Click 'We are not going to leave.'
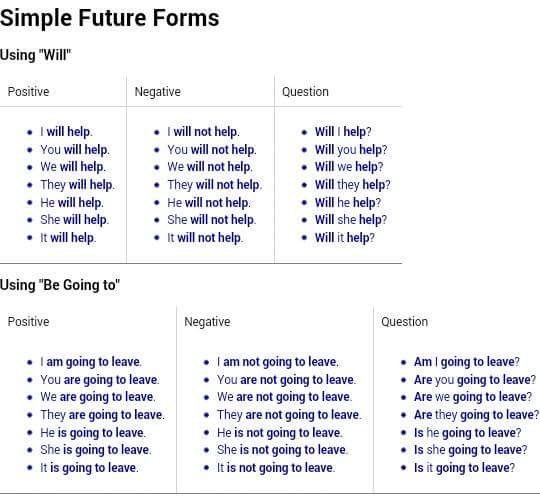Viewport: 540px width, 502px height. [284, 397]
